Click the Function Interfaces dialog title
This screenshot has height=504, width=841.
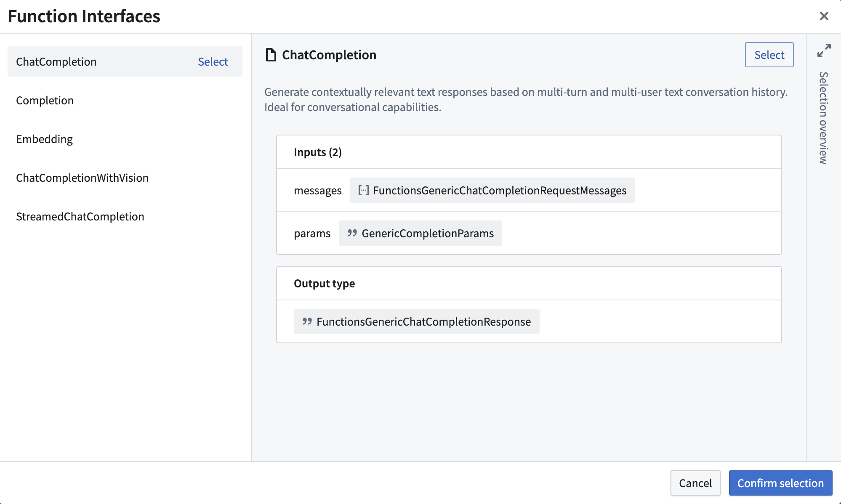point(84,16)
